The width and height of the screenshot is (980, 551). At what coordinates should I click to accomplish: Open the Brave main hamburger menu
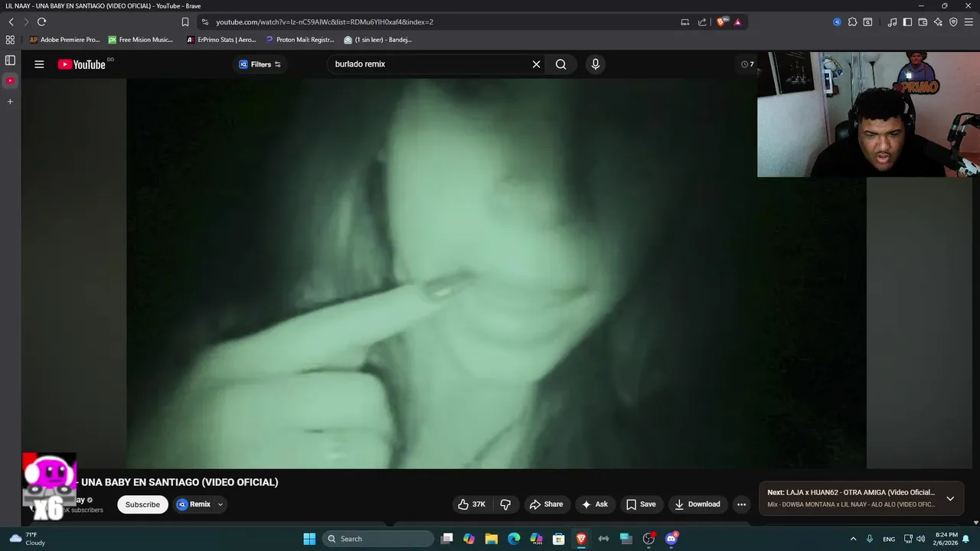click(x=969, y=22)
